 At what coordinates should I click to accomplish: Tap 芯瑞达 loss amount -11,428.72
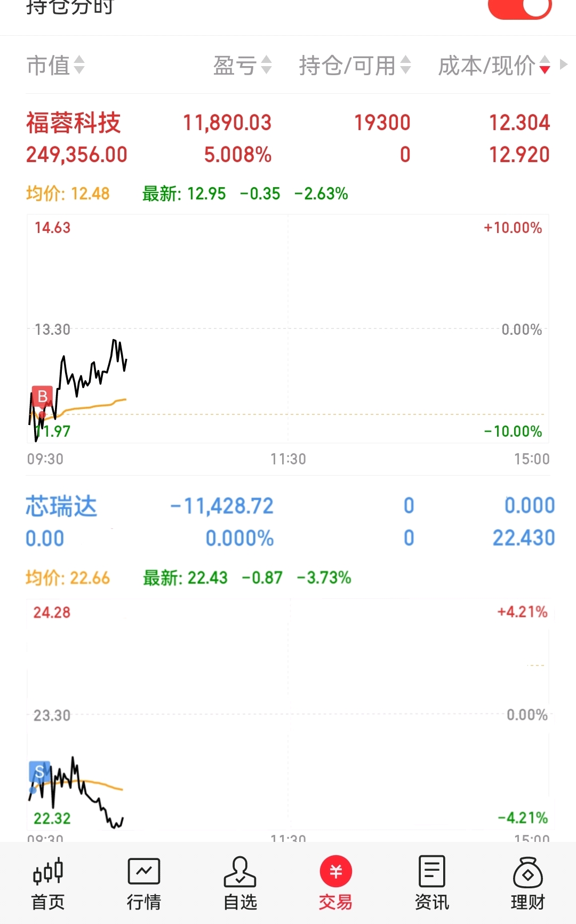click(222, 506)
